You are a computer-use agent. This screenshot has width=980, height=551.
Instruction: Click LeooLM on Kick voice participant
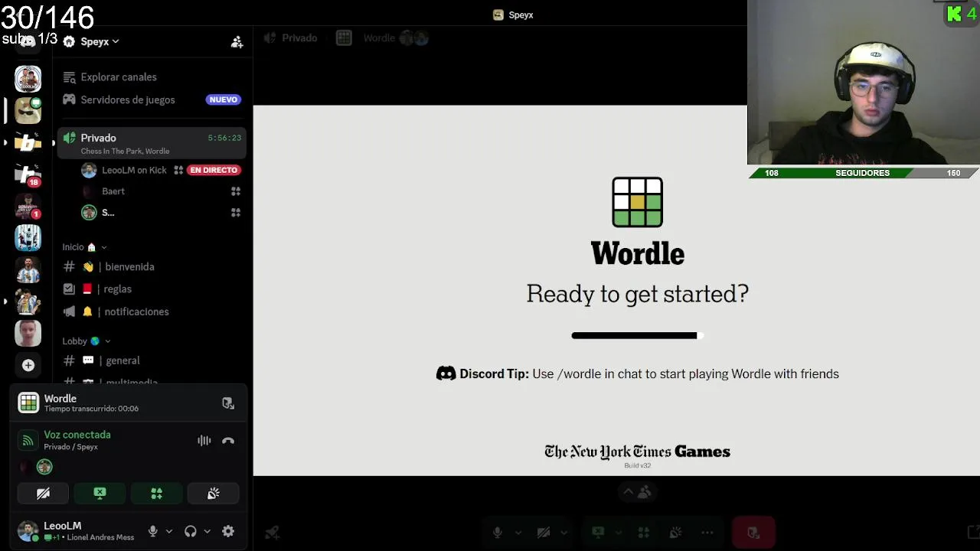[134, 170]
